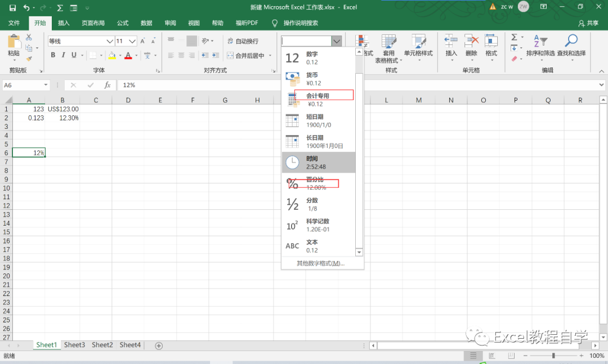The height and width of the screenshot is (364, 608).
Task: Open the 文件 File tab
Action: click(x=14, y=23)
